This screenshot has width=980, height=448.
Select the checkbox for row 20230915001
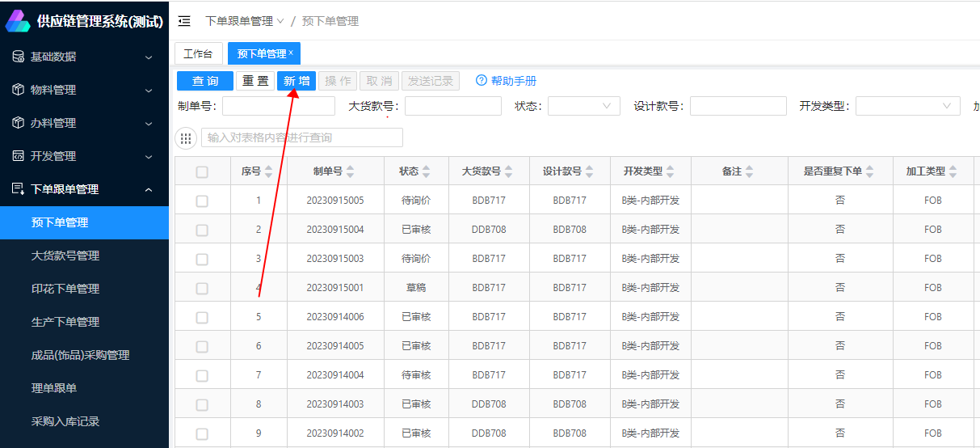point(202,288)
